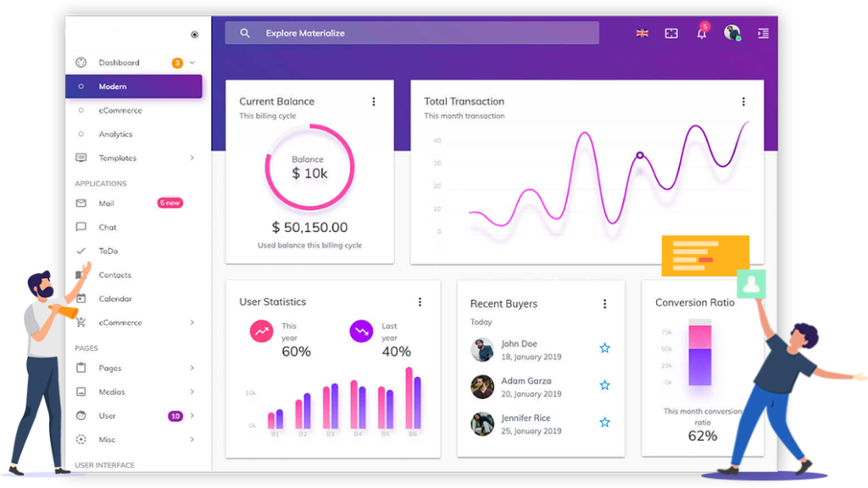
Task: Star John Doe in Recent Buyers
Action: [x=604, y=348]
